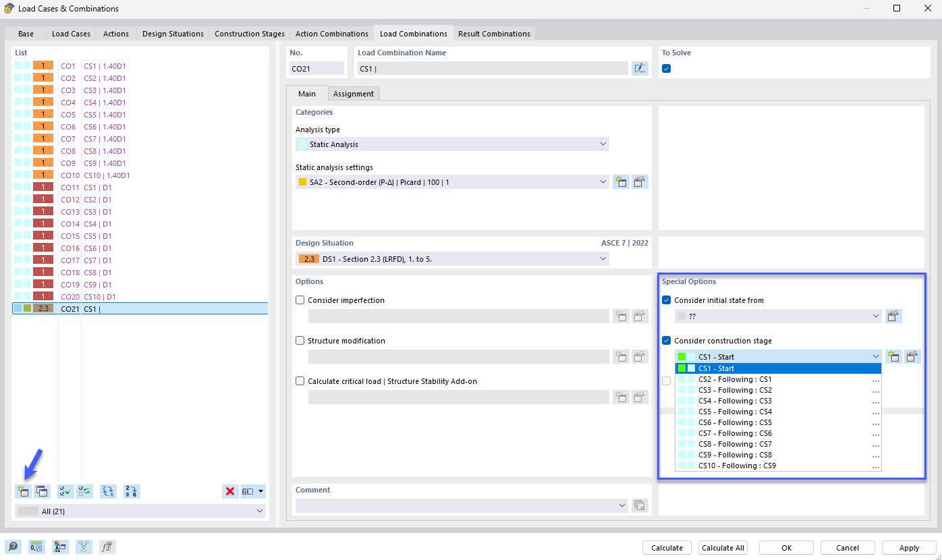
Task: Select CS5 - Following : CS4 in the dropdown
Action: pyautogui.click(x=778, y=412)
